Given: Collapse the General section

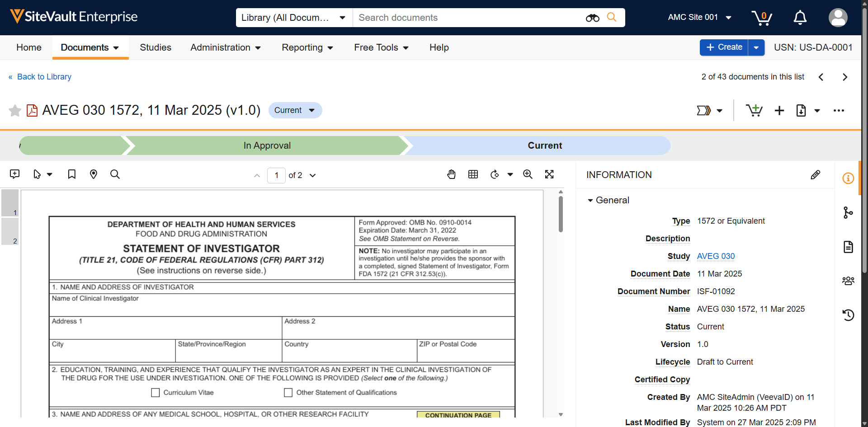Looking at the screenshot, I should pos(590,200).
